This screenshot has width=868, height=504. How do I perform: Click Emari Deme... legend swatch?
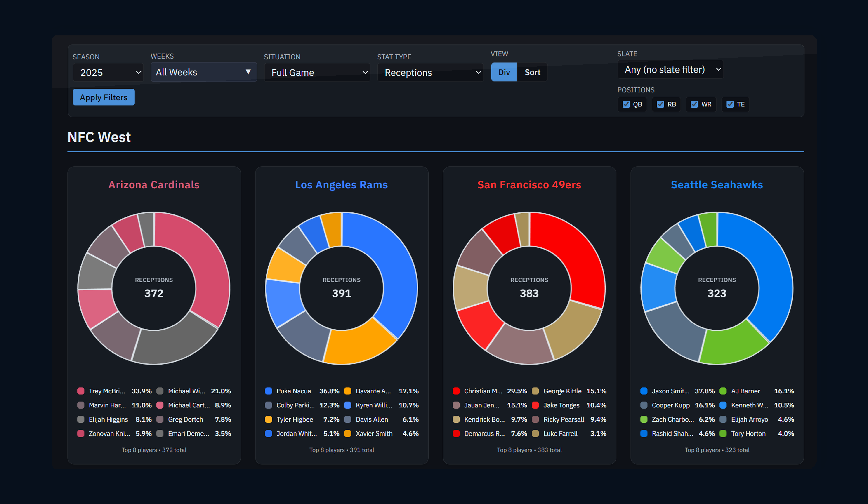[x=160, y=433]
